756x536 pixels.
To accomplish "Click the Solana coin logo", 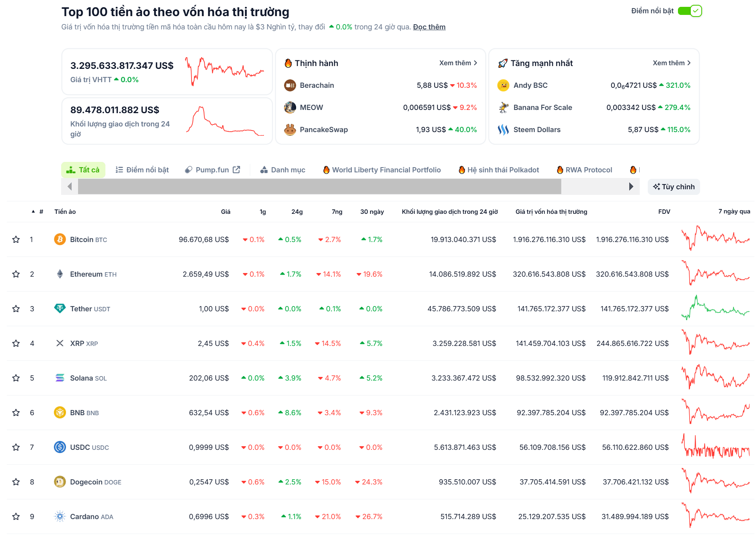I will [60, 378].
